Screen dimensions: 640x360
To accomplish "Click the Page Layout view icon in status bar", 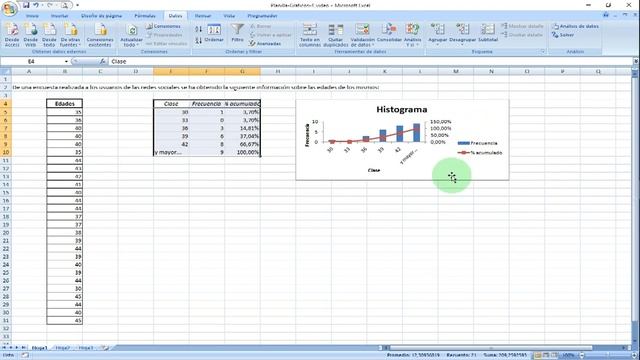I will point(546,356).
